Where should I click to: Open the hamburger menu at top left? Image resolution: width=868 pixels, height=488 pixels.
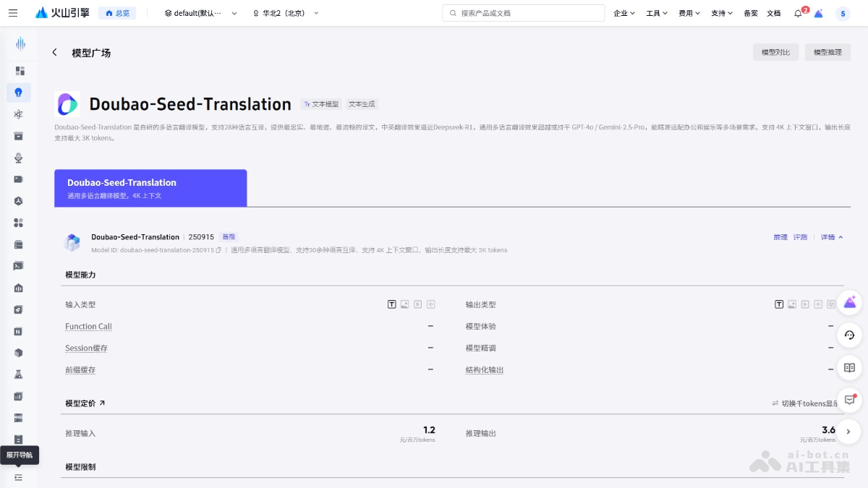13,12
